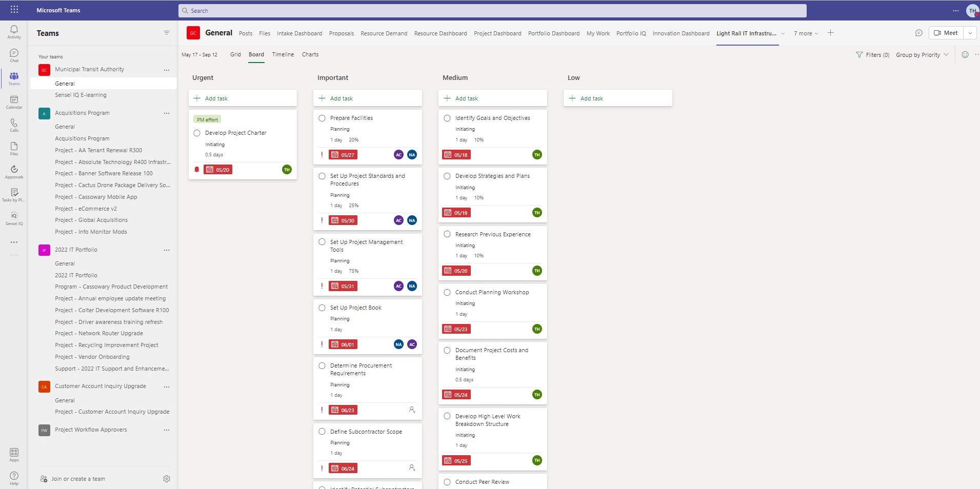Open Sensei IQ app icon
The image size is (980, 489).
(14, 218)
